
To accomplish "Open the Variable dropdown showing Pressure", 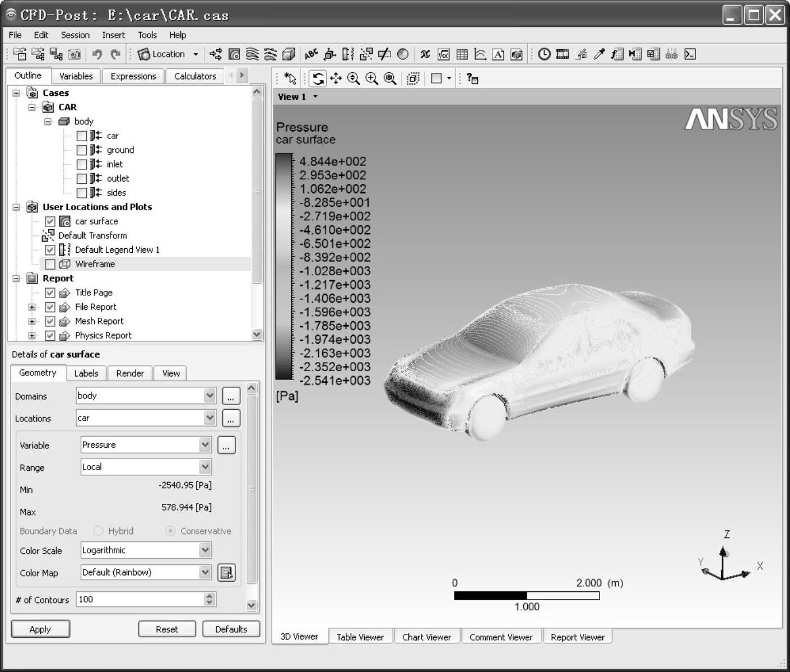I will (205, 445).
